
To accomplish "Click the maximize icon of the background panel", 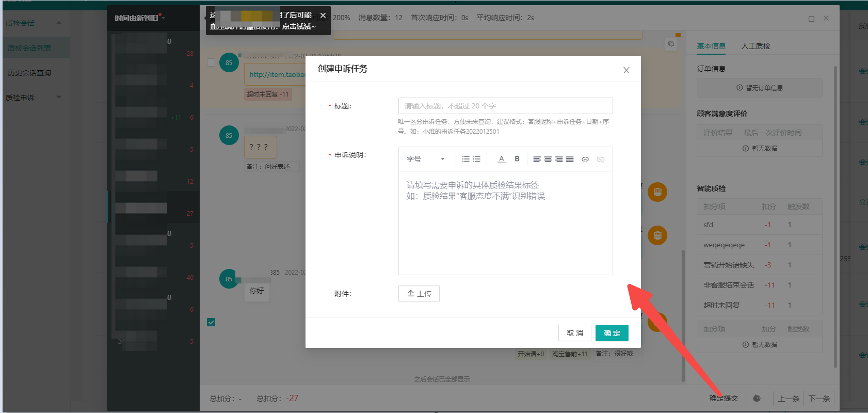I will [x=811, y=19].
